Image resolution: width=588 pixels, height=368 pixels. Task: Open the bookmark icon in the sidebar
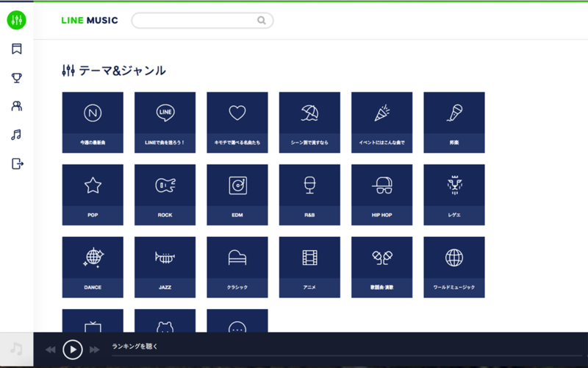point(16,49)
